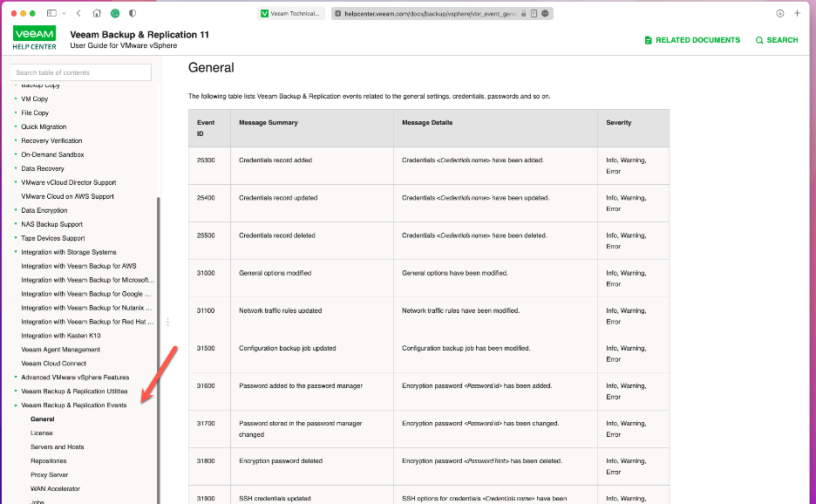Image resolution: width=816 pixels, height=504 pixels.
Task: Expand VMware vCloud Director Support arrow
Action: 16,182
